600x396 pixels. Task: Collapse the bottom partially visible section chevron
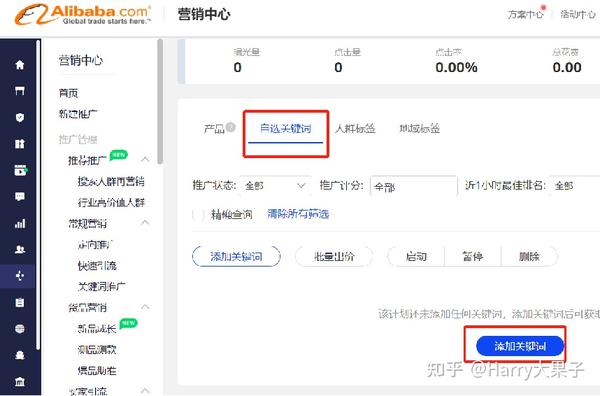coord(145,390)
